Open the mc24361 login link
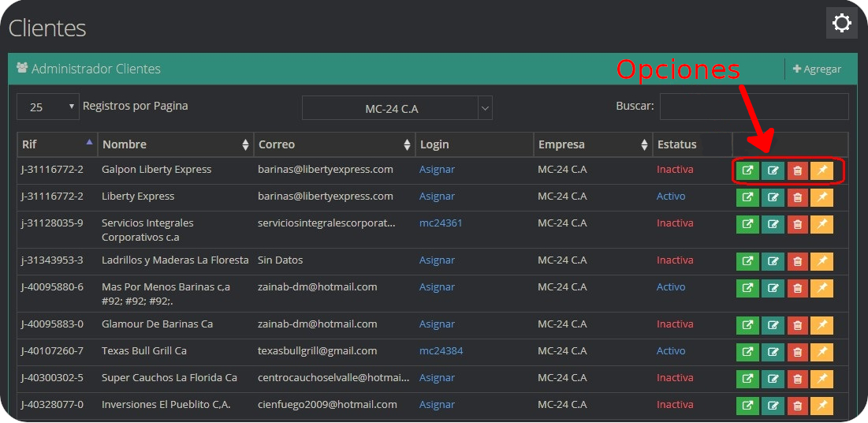The width and height of the screenshot is (868, 423). tap(441, 223)
